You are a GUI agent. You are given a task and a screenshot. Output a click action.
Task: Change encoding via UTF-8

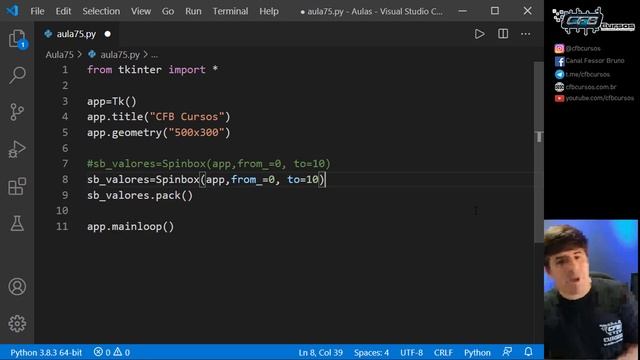pyautogui.click(x=411, y=352)
